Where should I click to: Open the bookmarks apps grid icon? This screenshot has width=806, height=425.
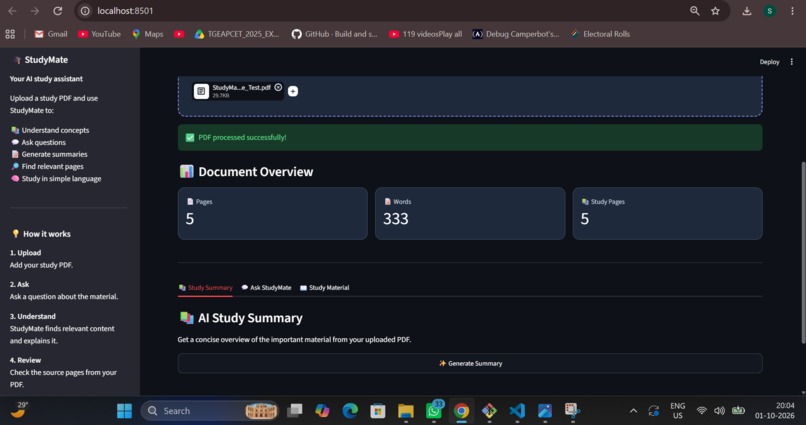10,34
